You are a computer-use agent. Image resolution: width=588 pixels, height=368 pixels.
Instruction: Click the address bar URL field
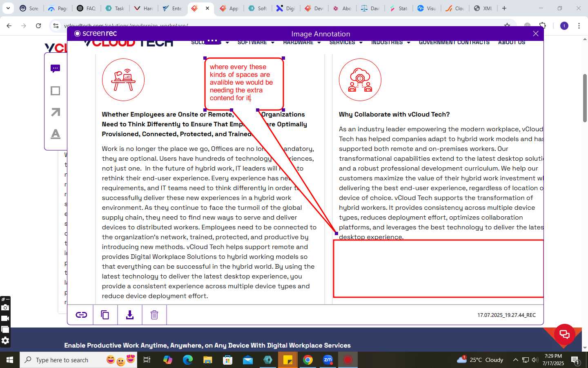(x=282, y=26)
